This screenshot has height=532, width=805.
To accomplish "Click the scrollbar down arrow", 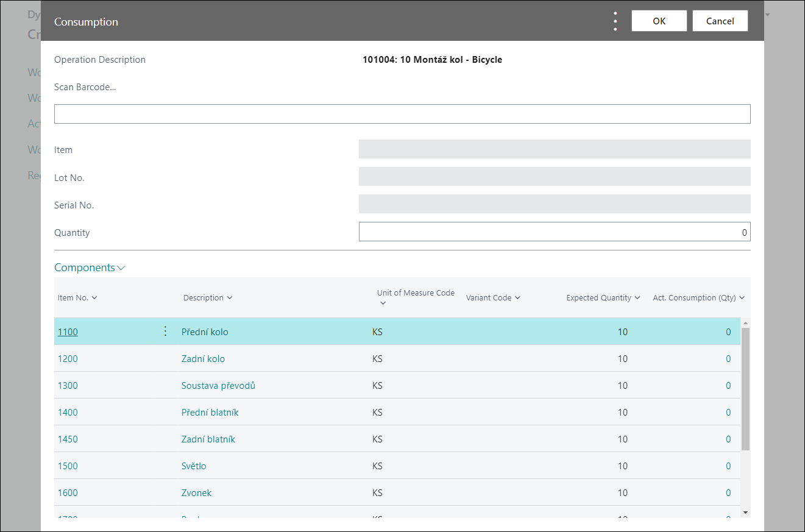I will [x=745, y=512].
